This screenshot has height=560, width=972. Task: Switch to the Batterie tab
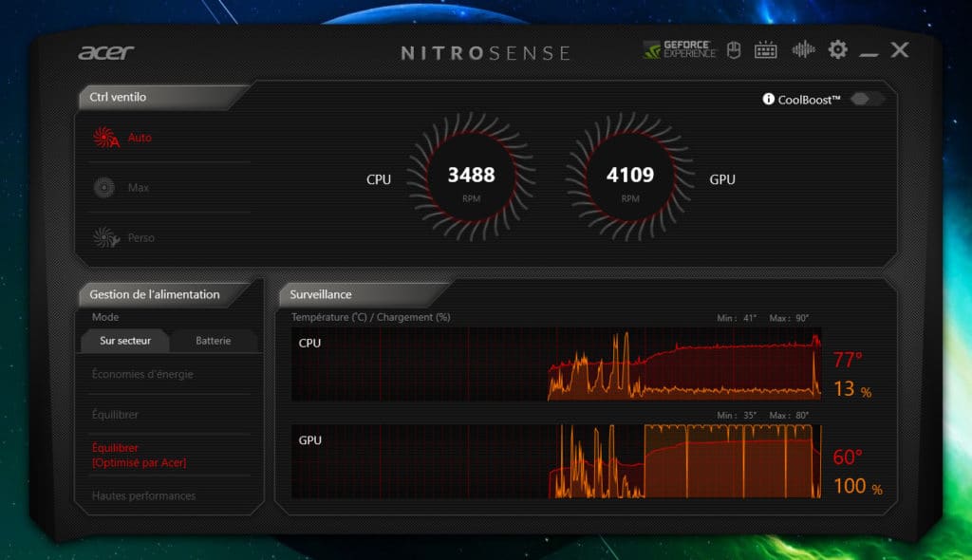(214, 341)
